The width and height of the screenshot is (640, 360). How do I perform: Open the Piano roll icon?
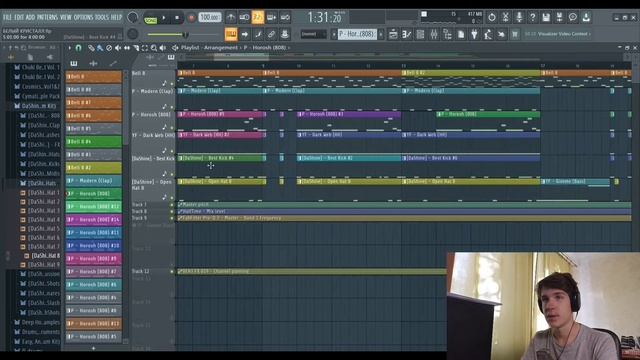coord(407,34)
